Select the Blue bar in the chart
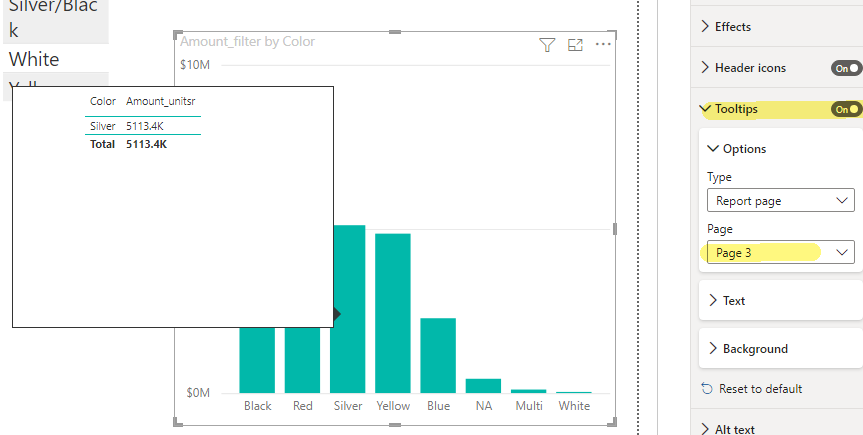 click(x=438, y=355)
